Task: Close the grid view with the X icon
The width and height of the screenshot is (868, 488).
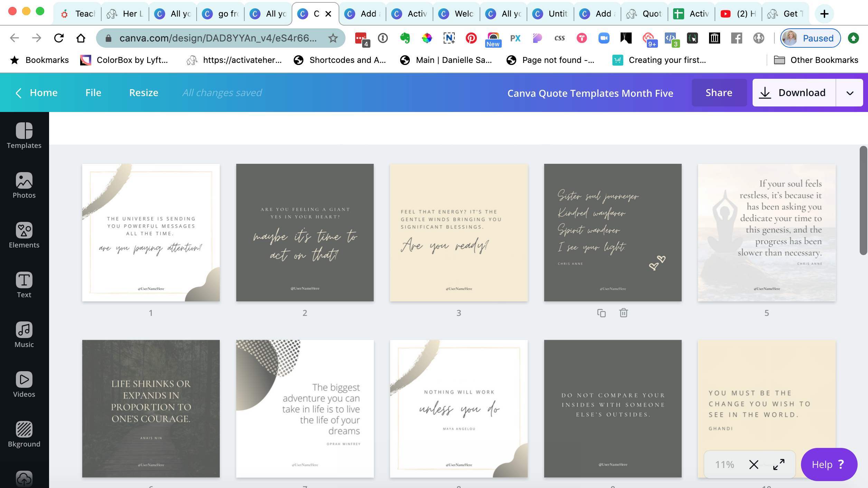Action: 754,464
